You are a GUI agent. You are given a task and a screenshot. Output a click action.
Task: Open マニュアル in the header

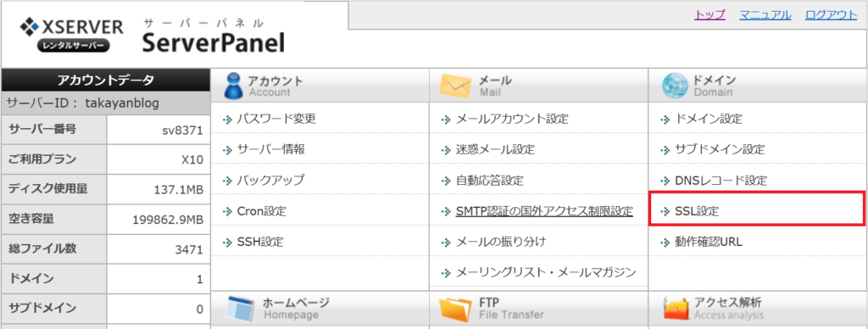pos(765,15)
